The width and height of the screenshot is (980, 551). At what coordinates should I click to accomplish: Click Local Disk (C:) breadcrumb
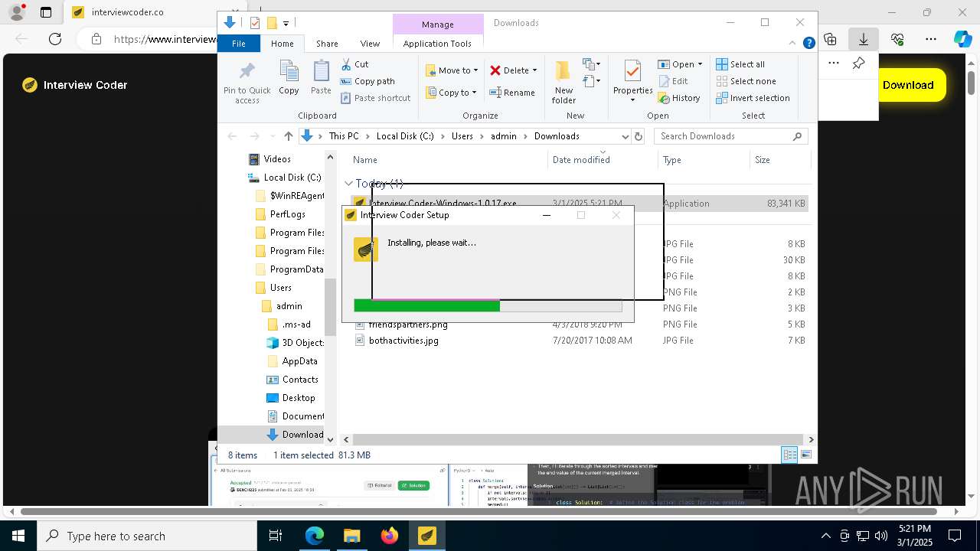pyautogui.click(x=405, y=136)
